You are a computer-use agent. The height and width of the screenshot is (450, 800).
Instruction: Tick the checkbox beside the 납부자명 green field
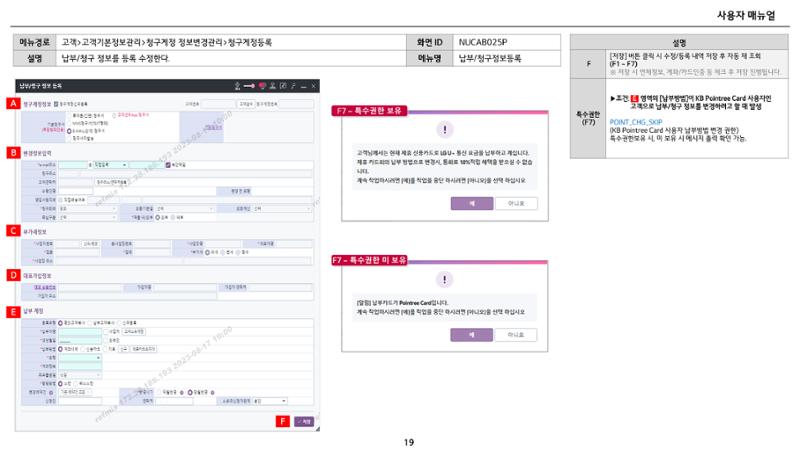click(106, 332)
